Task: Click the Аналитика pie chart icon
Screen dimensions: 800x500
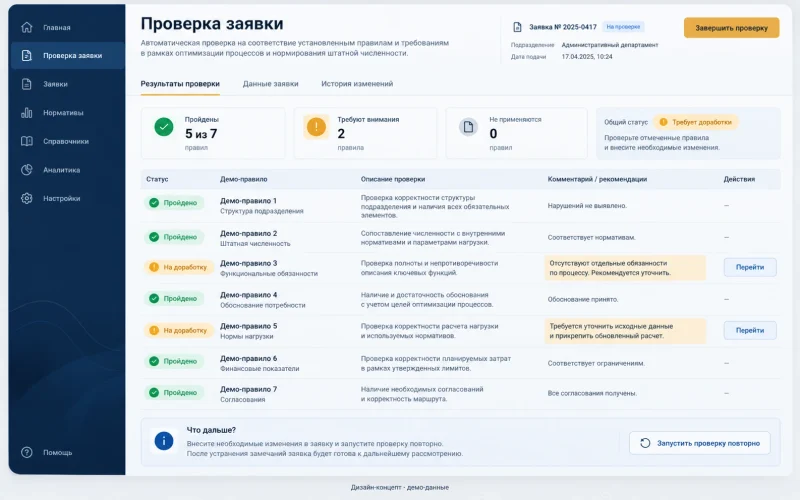Action: pos(27,170)
